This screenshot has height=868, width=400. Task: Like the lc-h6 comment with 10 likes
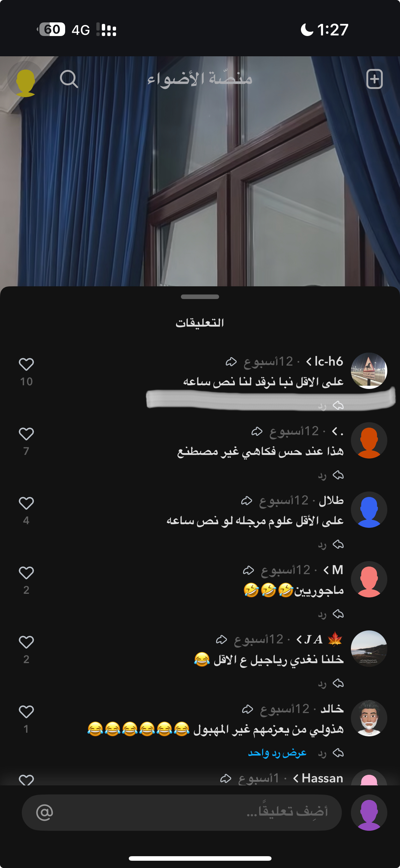[x=26, y=364]
